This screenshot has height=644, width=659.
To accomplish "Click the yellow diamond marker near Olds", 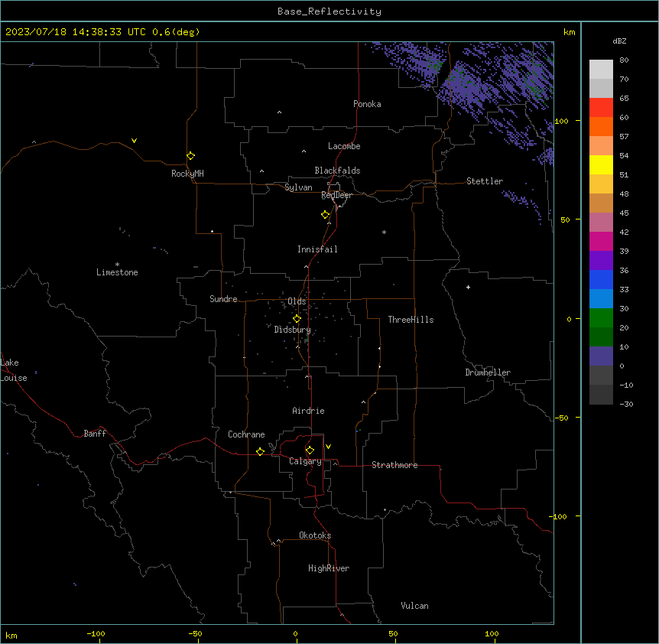I will (297, 319).
